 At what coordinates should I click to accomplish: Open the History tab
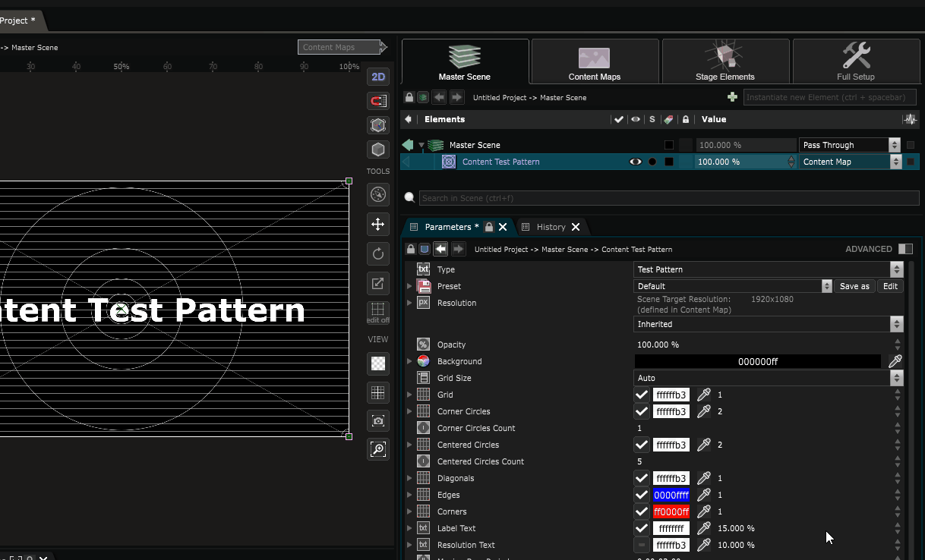pyautogui.click(x=551, y=227)
